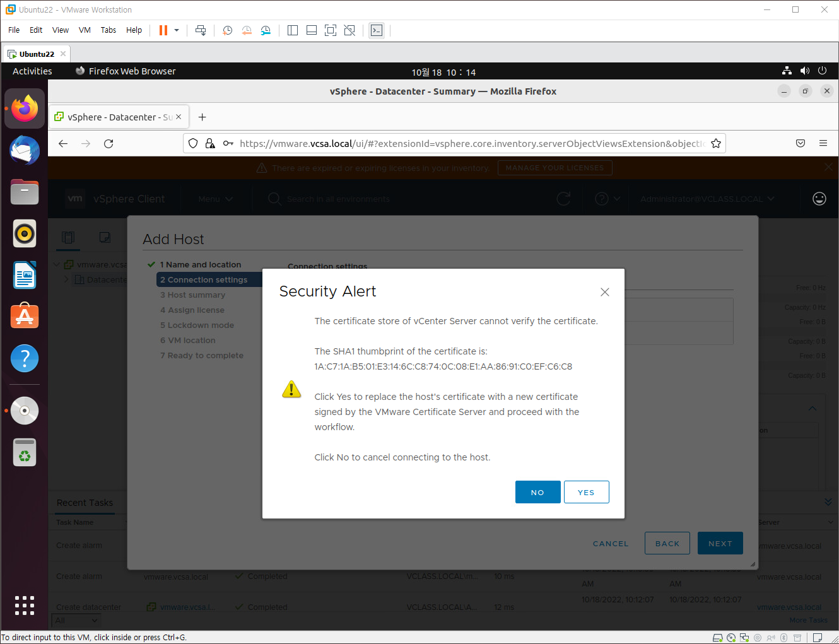Open power options dropdown arrow
The width and height of the screenshot is (839, 644).
177,30
